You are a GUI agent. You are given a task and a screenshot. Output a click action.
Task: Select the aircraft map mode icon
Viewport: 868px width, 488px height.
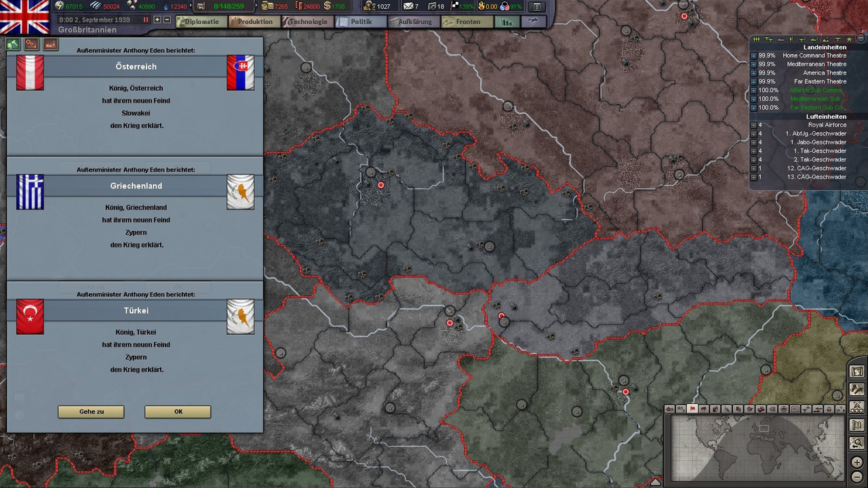pyautogui.click(x=806, y=409)
